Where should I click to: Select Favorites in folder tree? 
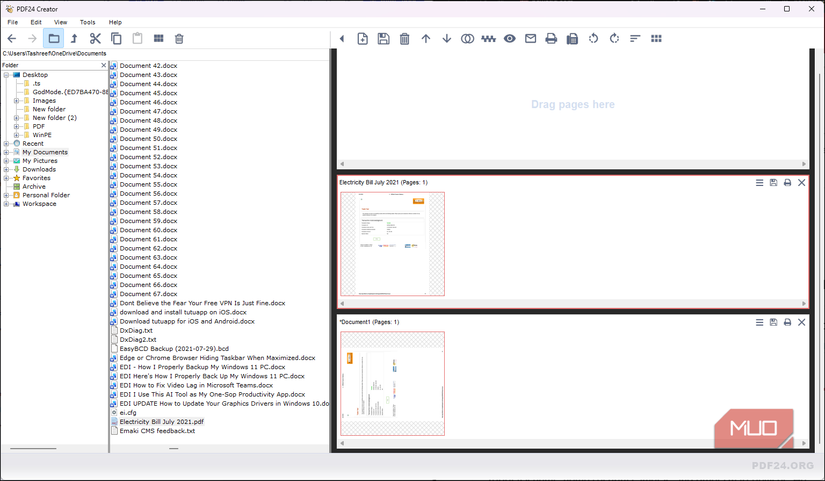pos(36,178)
